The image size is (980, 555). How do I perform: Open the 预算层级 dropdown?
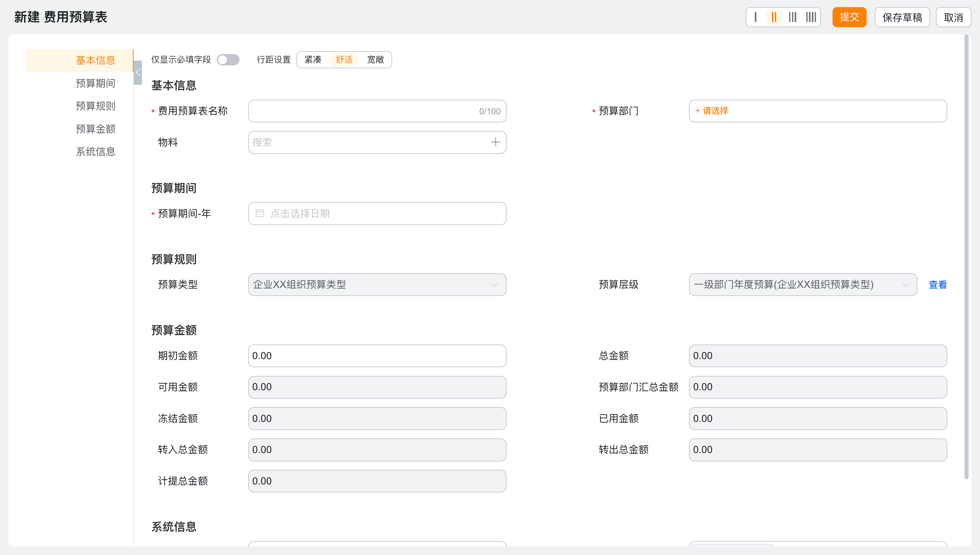pos(803,284)
